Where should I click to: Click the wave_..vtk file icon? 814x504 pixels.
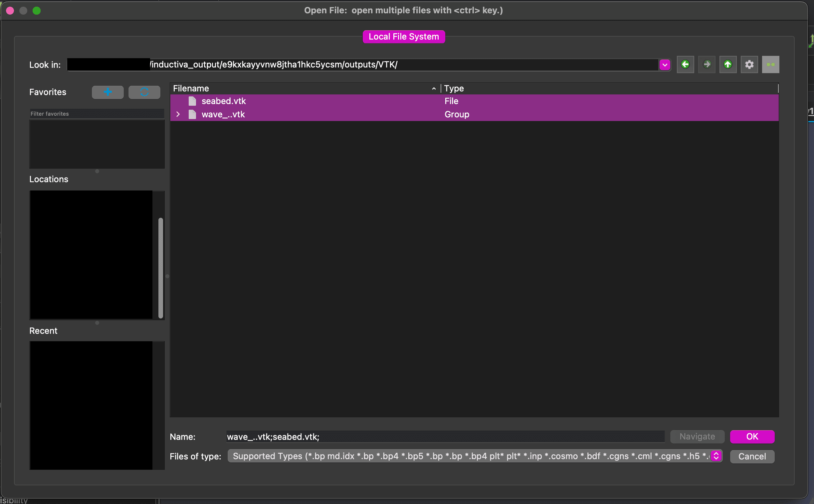192,114
